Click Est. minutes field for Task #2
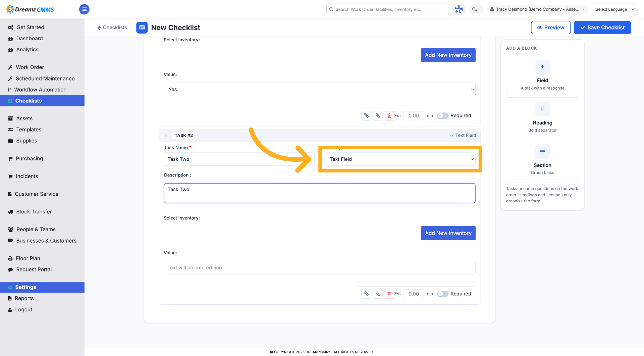644x356 pixels. click(414, 294)
